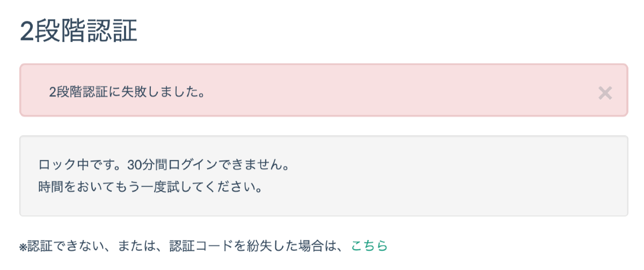
Task: Click empty space inside the pink alert banner
Action: [x=376, y=91]
